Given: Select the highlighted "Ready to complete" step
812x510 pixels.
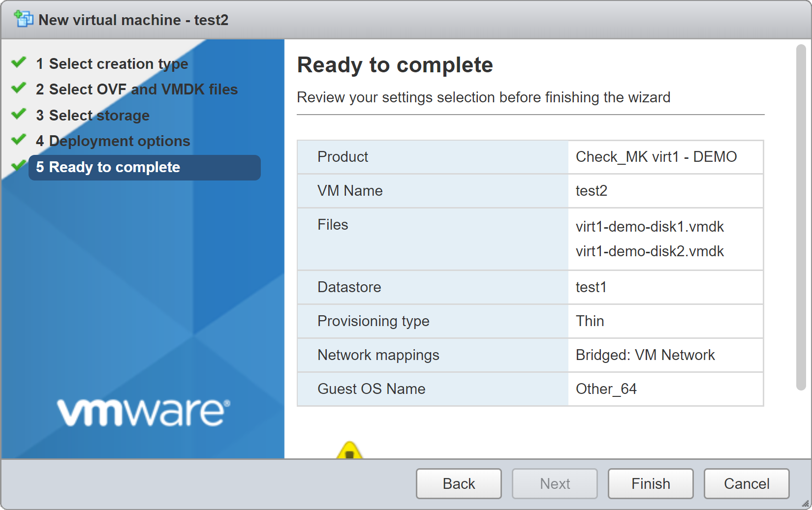Looking at the screenshot, I should point(108,167).
